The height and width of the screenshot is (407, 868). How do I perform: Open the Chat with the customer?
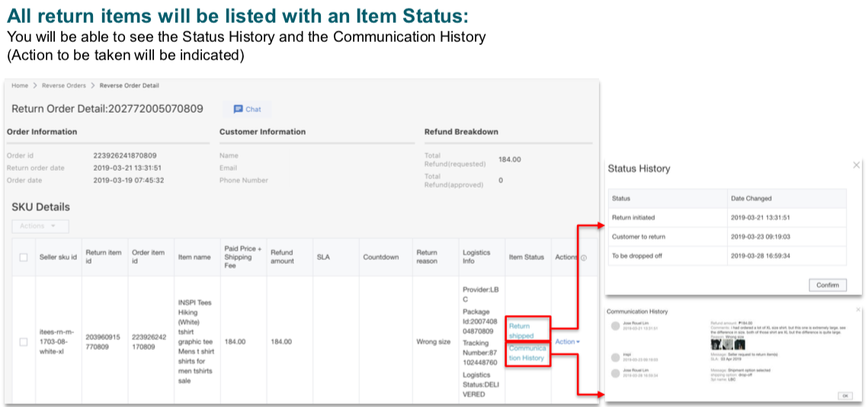pos(247,109)
